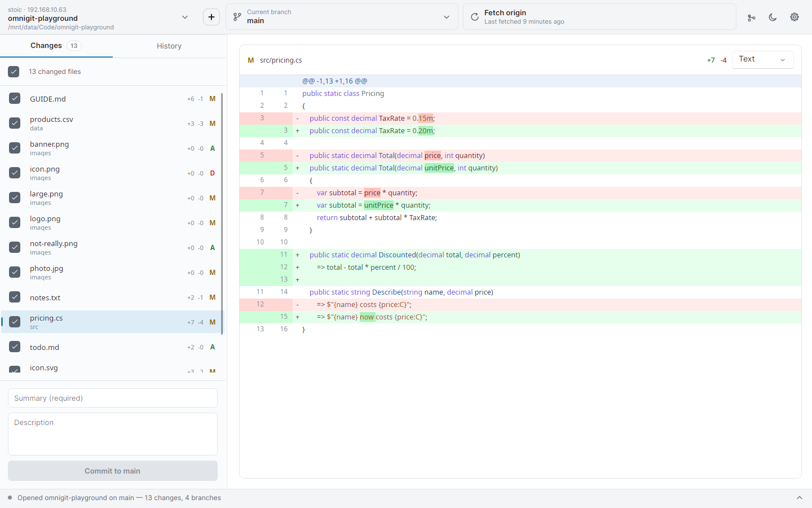The height and width of the screenshot is (508, 812).
Task: Click added line 11 Discounted method
Action: [520, 255]
